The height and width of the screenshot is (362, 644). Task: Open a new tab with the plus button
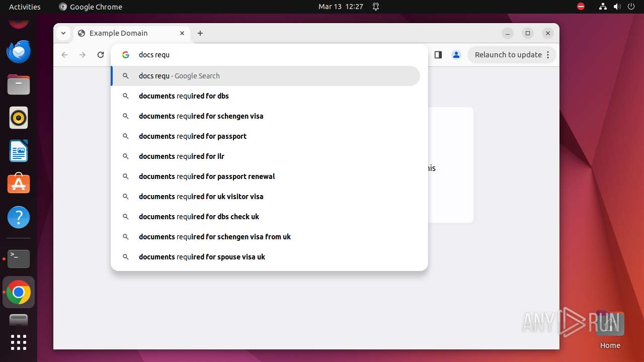[200, 33]
